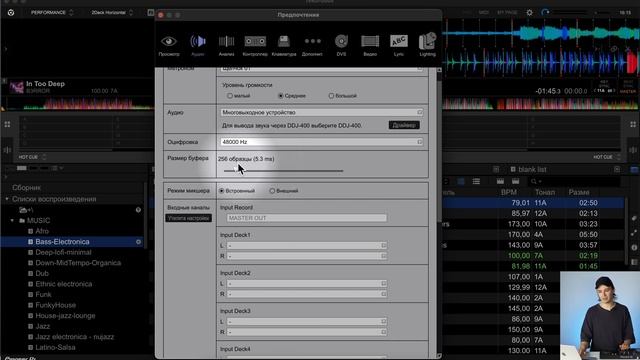The width and height of the screenshot is (640, 360).
Task: Open the Видео preferences tab icon
Action: 370,41
